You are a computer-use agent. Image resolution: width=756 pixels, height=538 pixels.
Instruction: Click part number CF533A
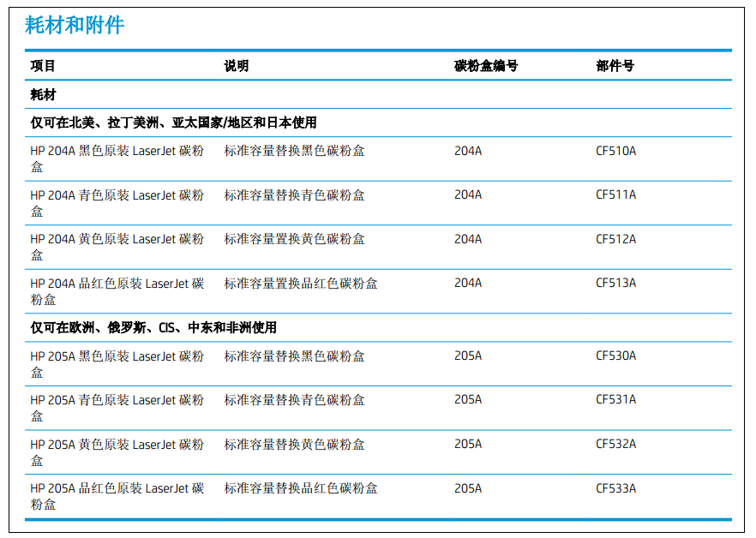[x=615, y=488]
